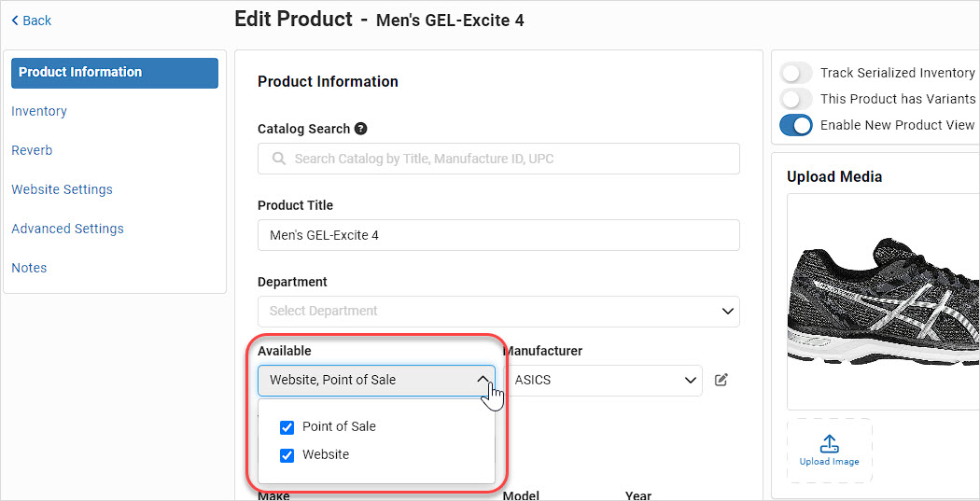Click the Catalog Search help icon
This screenshot has height=501, width=980.
point(360,129)
